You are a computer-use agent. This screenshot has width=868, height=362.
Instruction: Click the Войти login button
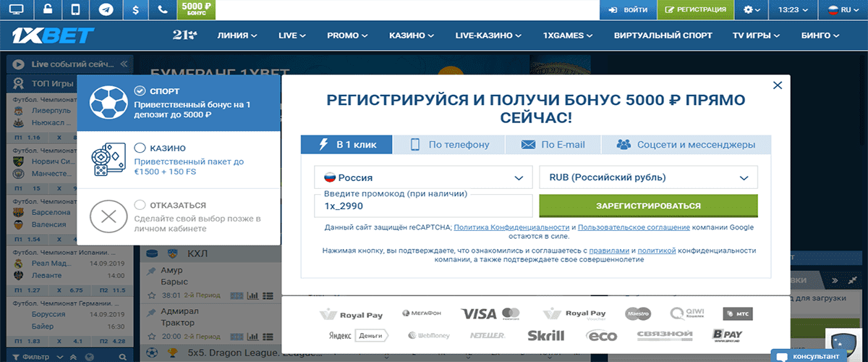click(628, 10)
